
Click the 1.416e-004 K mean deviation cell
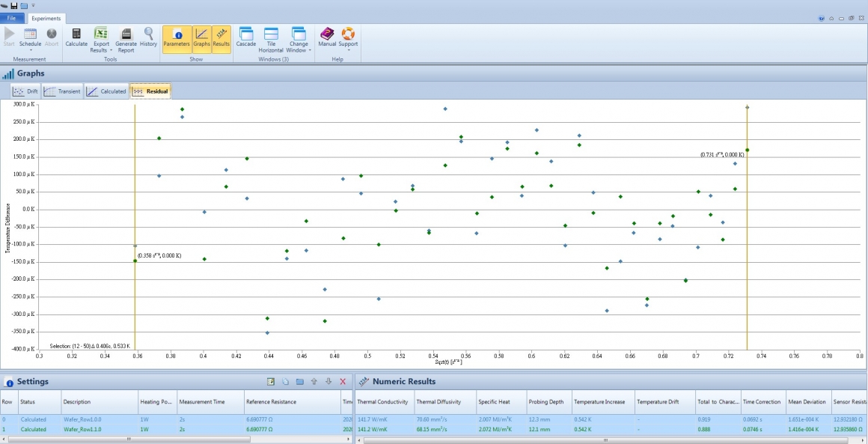click(807, 429)
